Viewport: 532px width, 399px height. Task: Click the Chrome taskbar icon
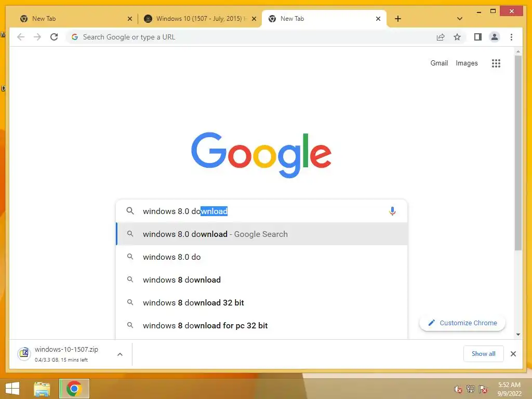[74, 389]
